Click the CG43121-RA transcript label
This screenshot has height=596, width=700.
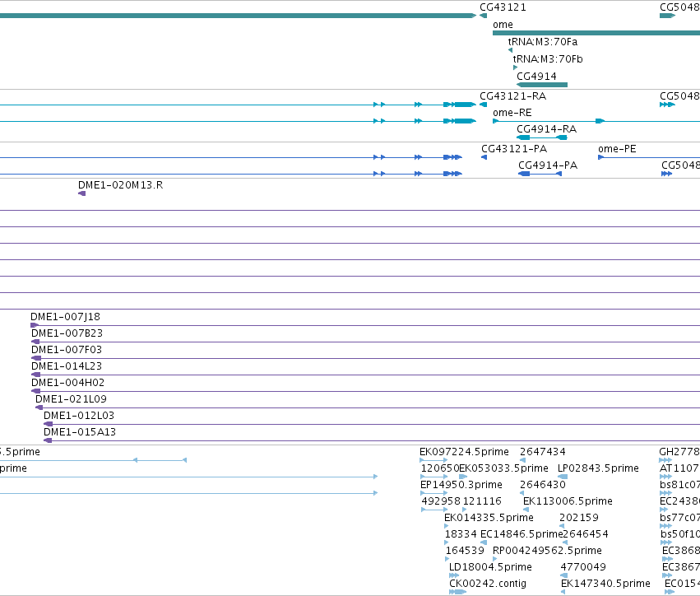click(x=512, y=96)
